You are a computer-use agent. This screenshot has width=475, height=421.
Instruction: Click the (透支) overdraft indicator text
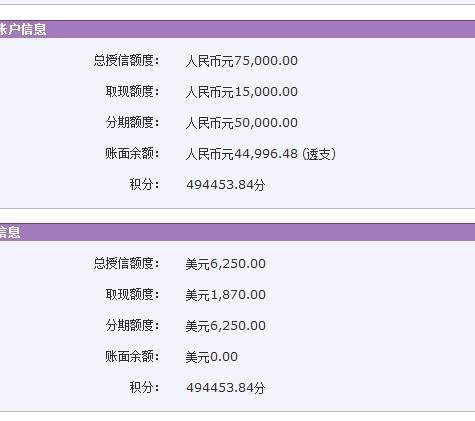(x=319, y=154)
